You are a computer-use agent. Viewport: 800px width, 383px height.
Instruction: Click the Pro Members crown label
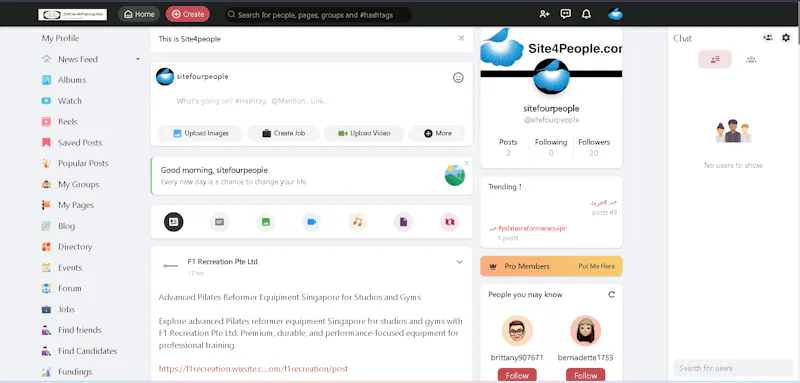[520, 266]
